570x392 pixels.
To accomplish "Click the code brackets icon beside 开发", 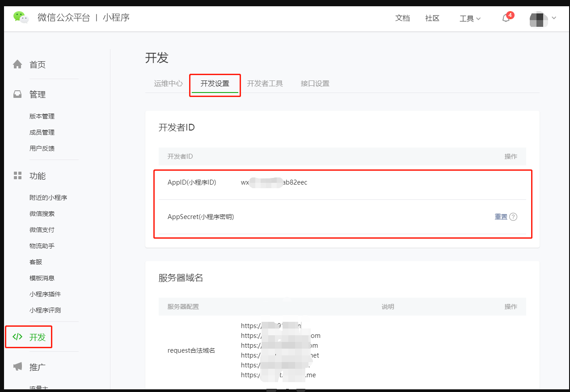I will pos(17,337).
